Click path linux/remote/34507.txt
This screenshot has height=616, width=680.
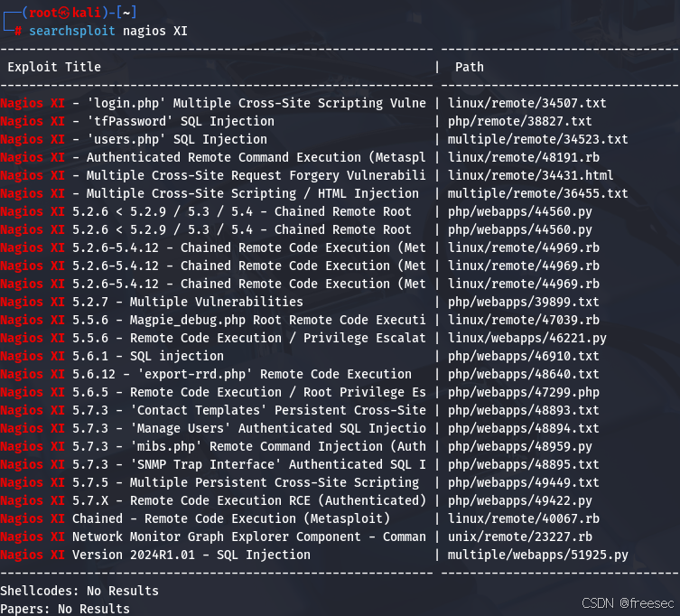click(526, 103)
